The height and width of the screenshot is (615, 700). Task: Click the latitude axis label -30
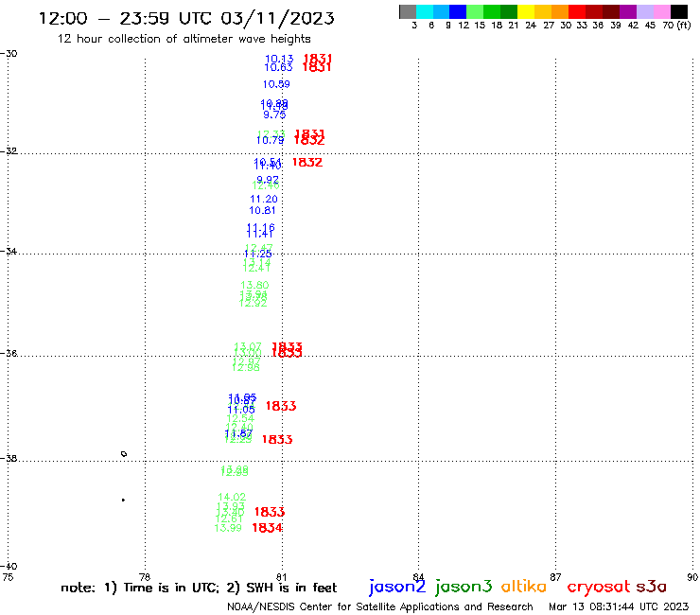9,54
